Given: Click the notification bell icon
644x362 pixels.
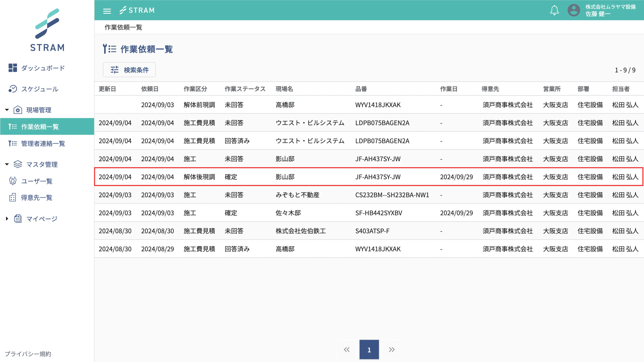Looking at the screenshot, I should click(554, 10).
